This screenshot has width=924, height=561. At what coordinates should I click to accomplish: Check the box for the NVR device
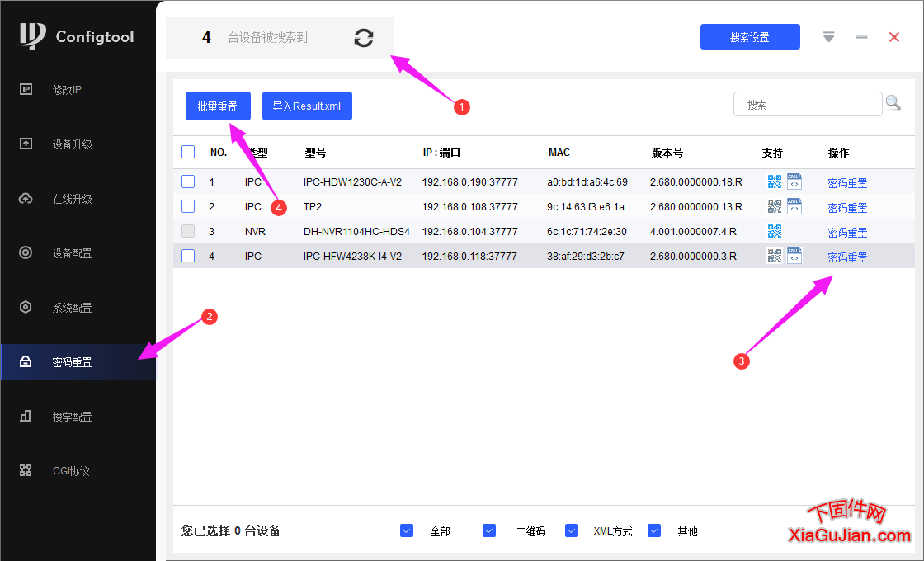pos(188,231)
